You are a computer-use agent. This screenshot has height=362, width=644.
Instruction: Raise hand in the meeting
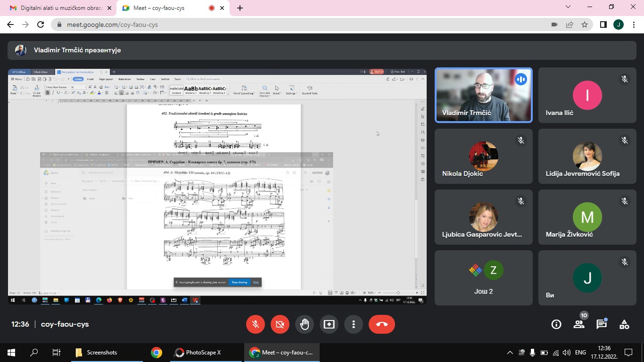[x=305, y=324]
